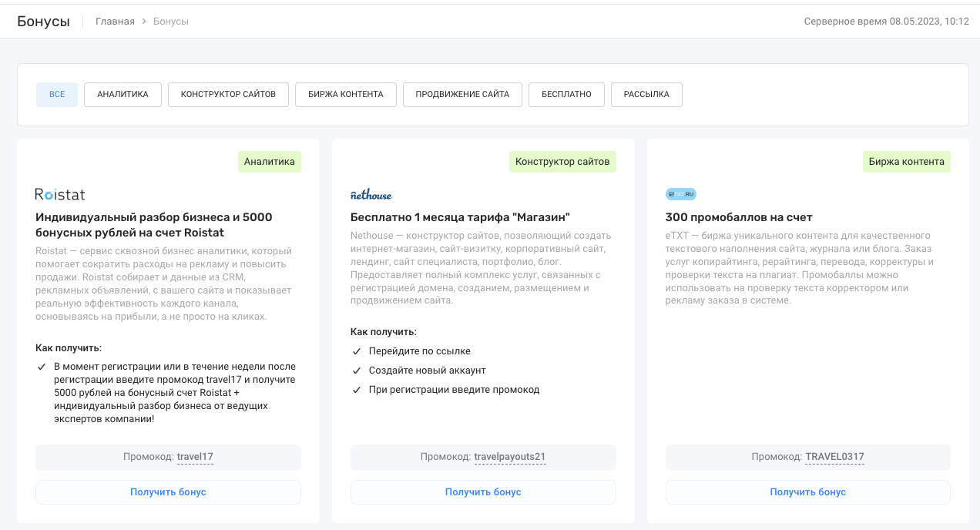Click the Бонусы page heading
The image size is (980, 530).
click(44, 21)
